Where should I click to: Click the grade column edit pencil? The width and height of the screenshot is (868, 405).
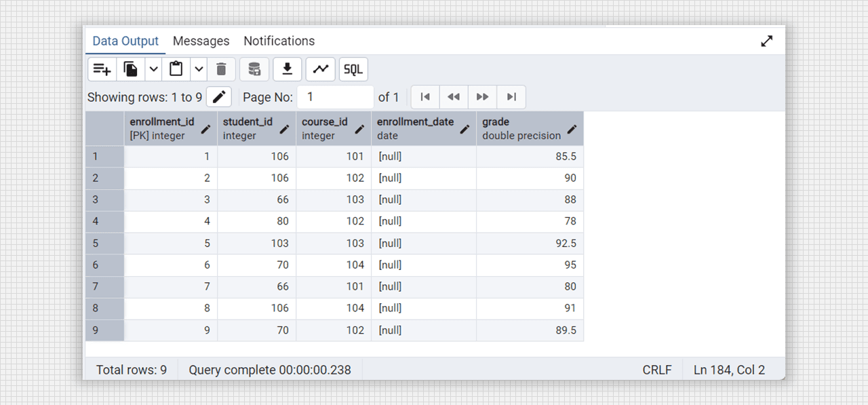(572, 129)
